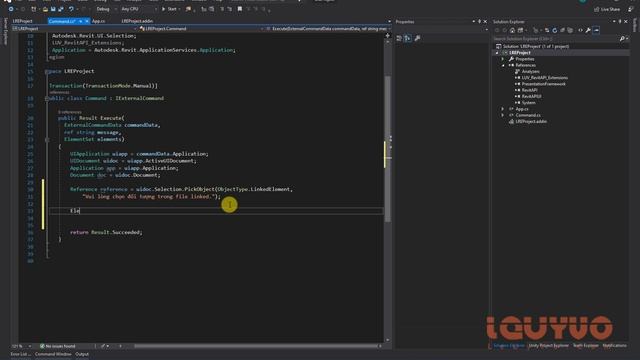640x360 pixels.
Task: Click the Alphabetical sort icon in Properties
Action: tap(407, 38)
